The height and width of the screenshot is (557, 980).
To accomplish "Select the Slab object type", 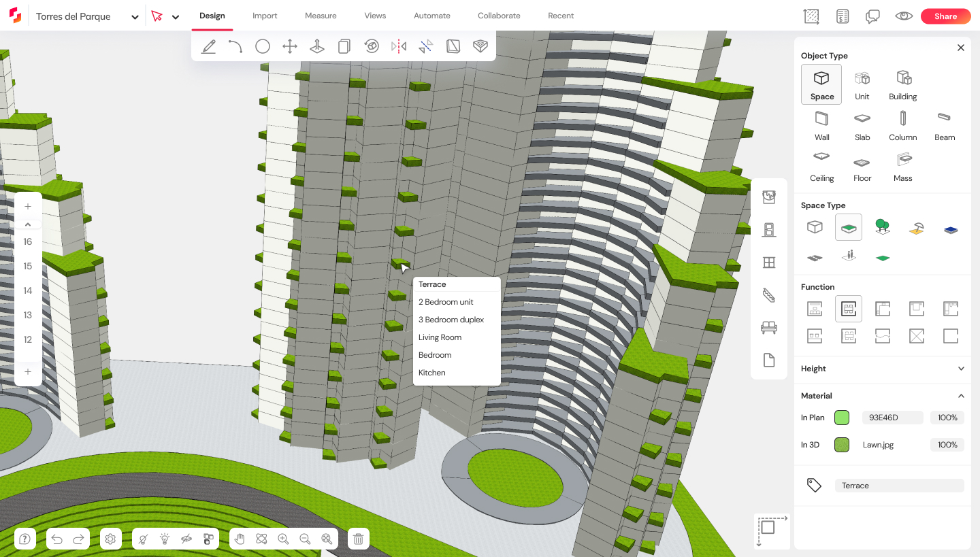I will (x=862, y=125).
